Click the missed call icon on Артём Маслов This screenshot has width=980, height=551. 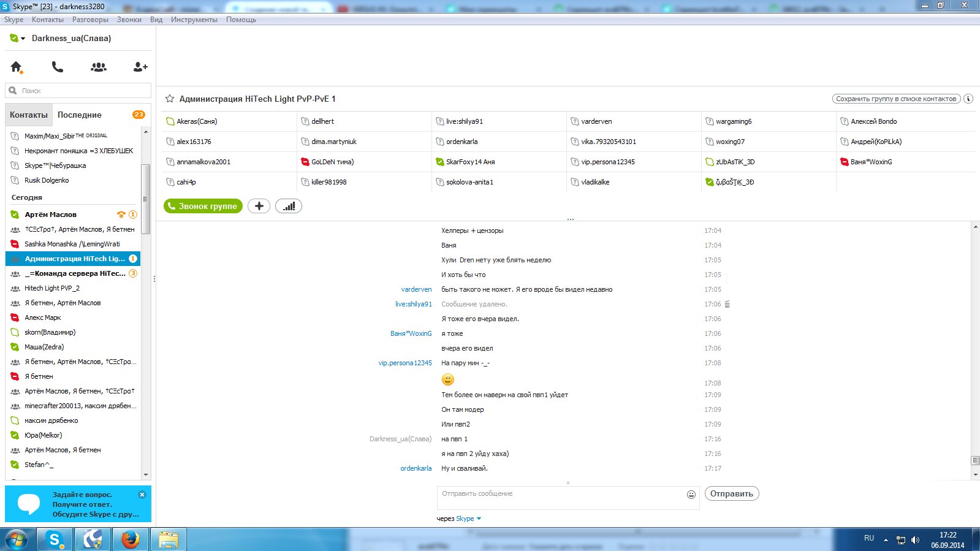coord(121,215)
